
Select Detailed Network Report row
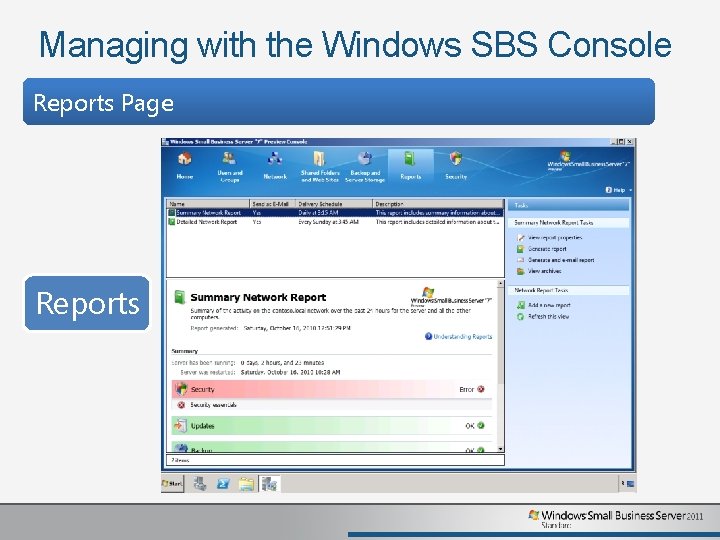coord(335,222)
